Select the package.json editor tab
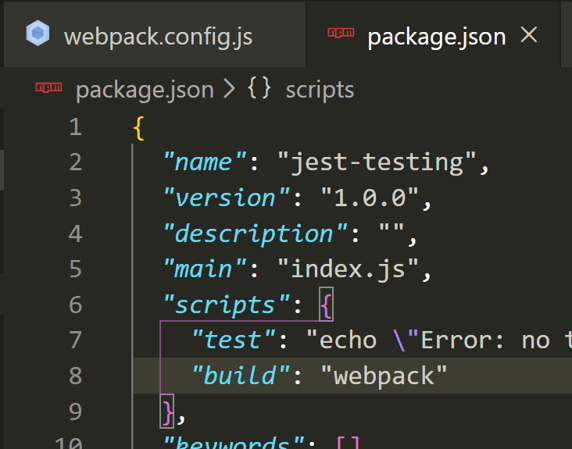572x449 pixels. pyautogui.click(x=433, y=35)
